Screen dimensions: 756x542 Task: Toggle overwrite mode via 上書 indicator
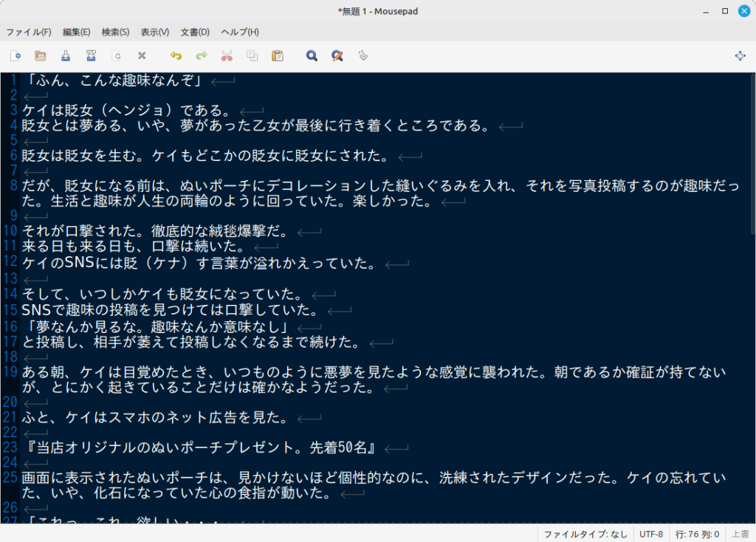[x=740, y=534]
